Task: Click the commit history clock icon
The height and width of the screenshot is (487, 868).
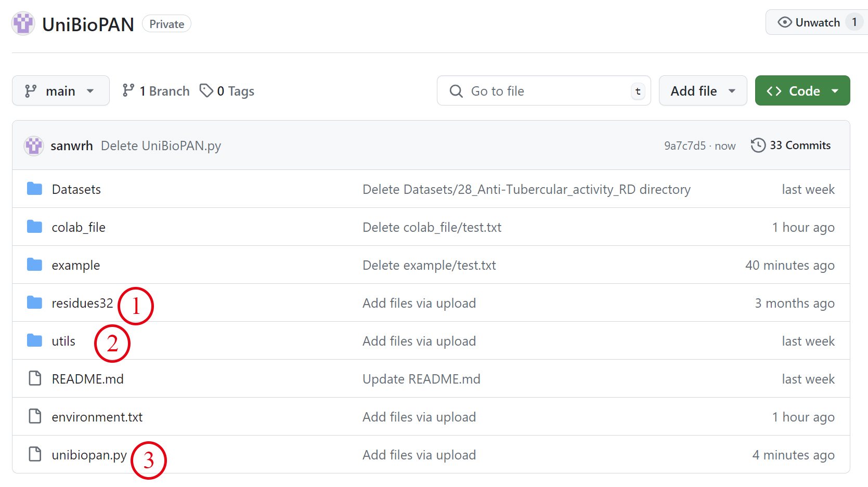Action: 758,146
